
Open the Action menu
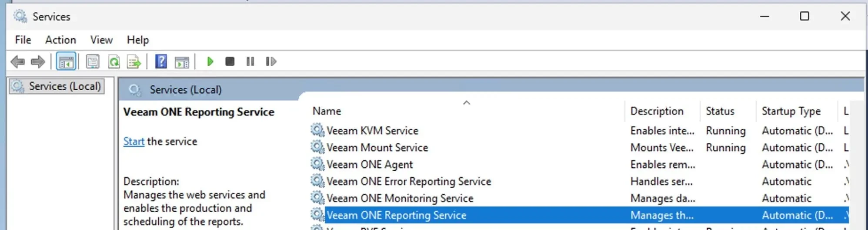point(60,40)
